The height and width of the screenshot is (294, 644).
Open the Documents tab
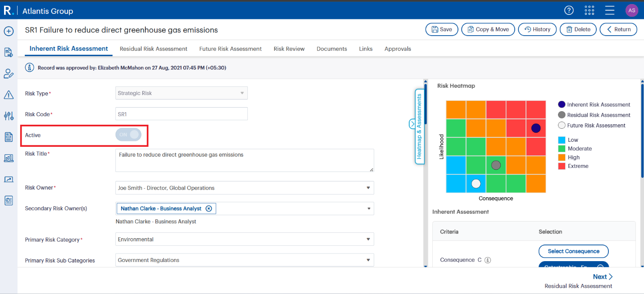click(x=332, y=49)
